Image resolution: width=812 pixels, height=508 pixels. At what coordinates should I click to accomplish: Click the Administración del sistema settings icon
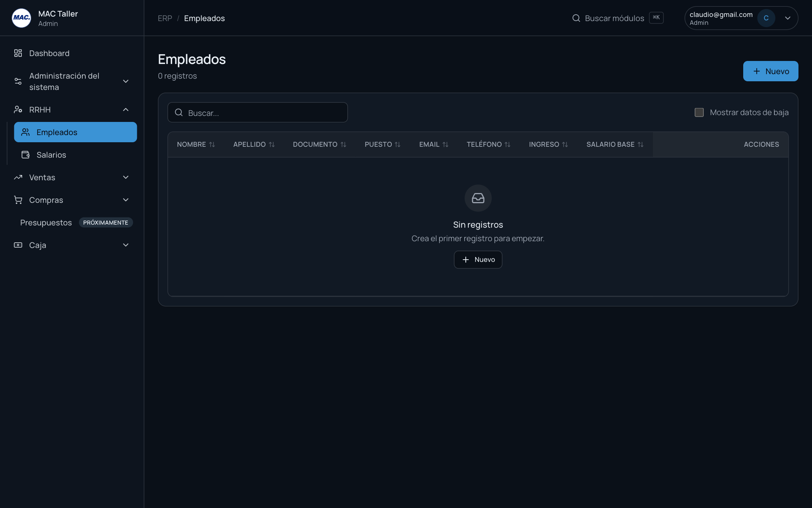[x=18, y=81]
